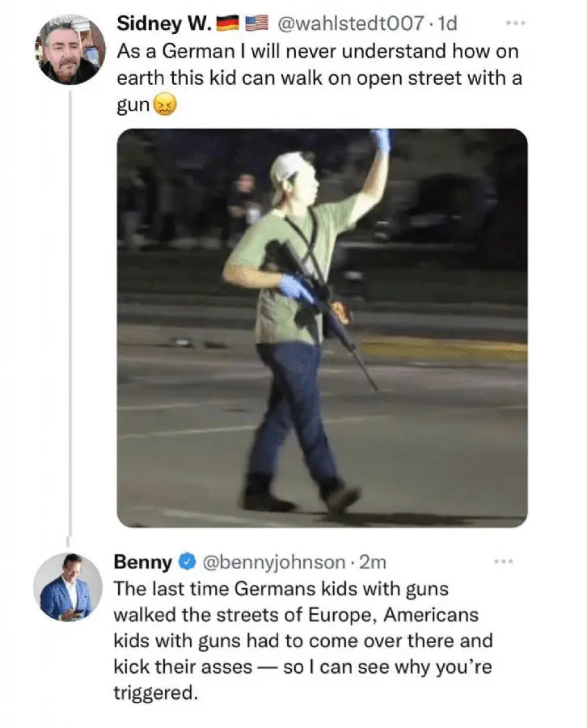Click the 2m timestamp on Benny's reply
The height and width of the screenshot is (728, 587).
click(371, 561)
